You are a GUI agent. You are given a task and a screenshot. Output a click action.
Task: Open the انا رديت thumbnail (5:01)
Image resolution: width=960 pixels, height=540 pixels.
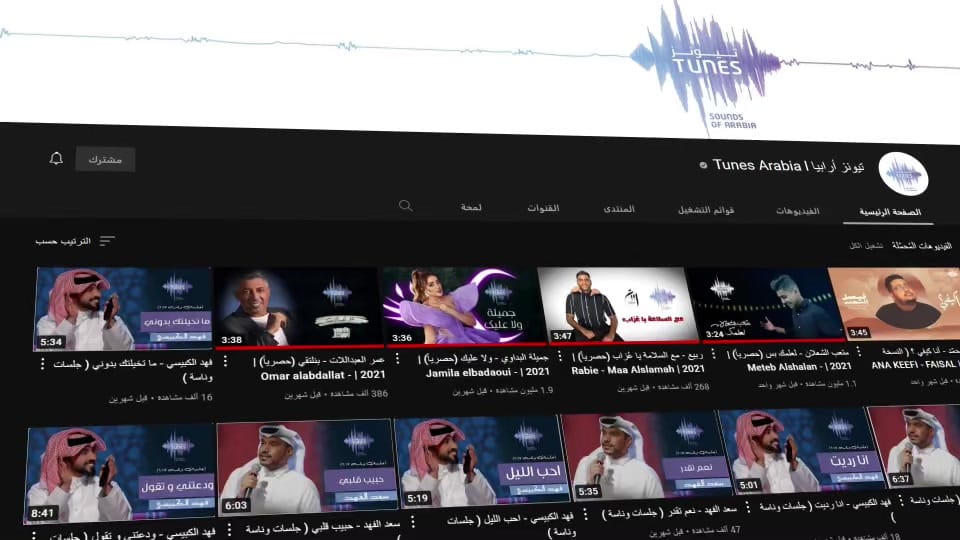801,450
